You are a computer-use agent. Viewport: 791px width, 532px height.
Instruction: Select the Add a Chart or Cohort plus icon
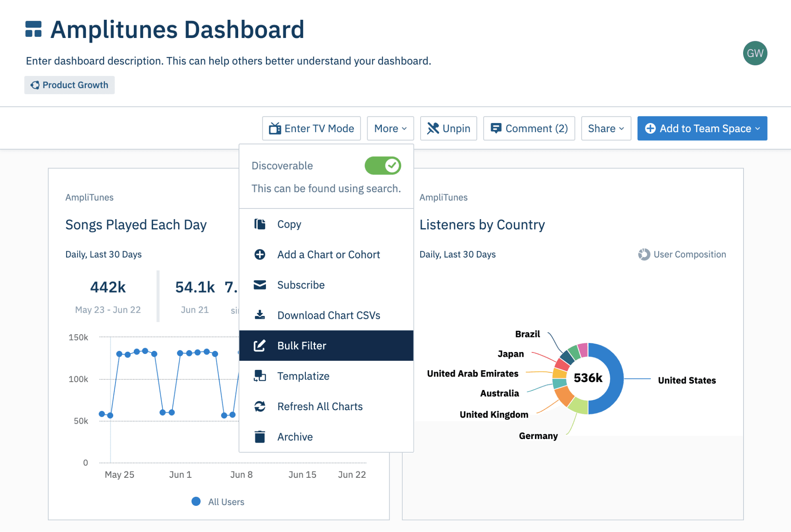(260, 254)
